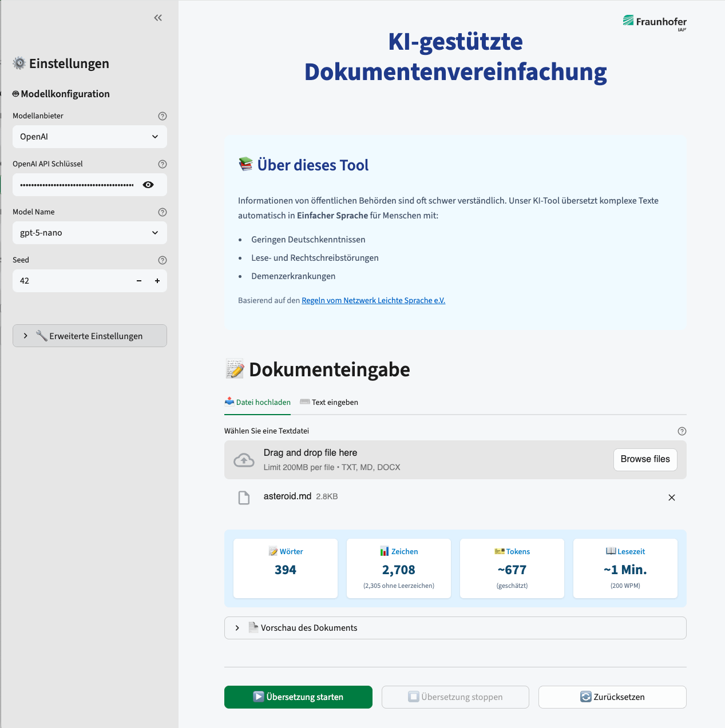This screenshot has height=728, width=725.
Task: Click the Dokumenteingabe heading
Action: click(330, 369)
